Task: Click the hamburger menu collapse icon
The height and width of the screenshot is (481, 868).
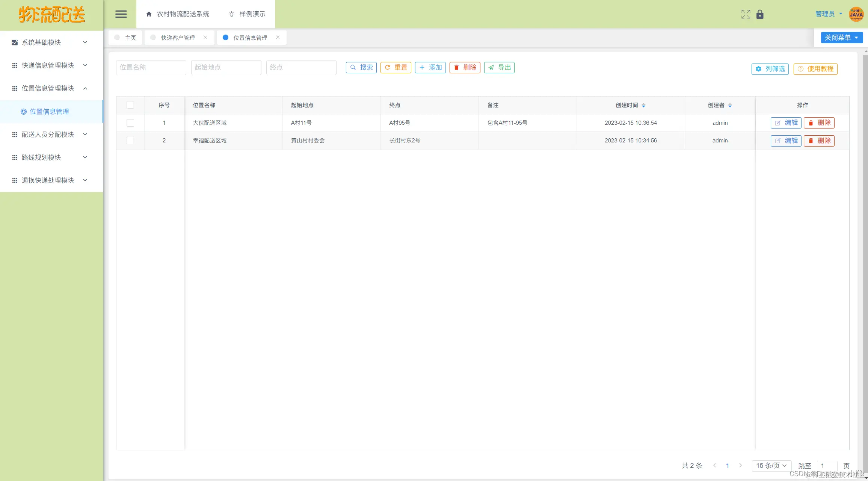Action: tap(121, 14)
